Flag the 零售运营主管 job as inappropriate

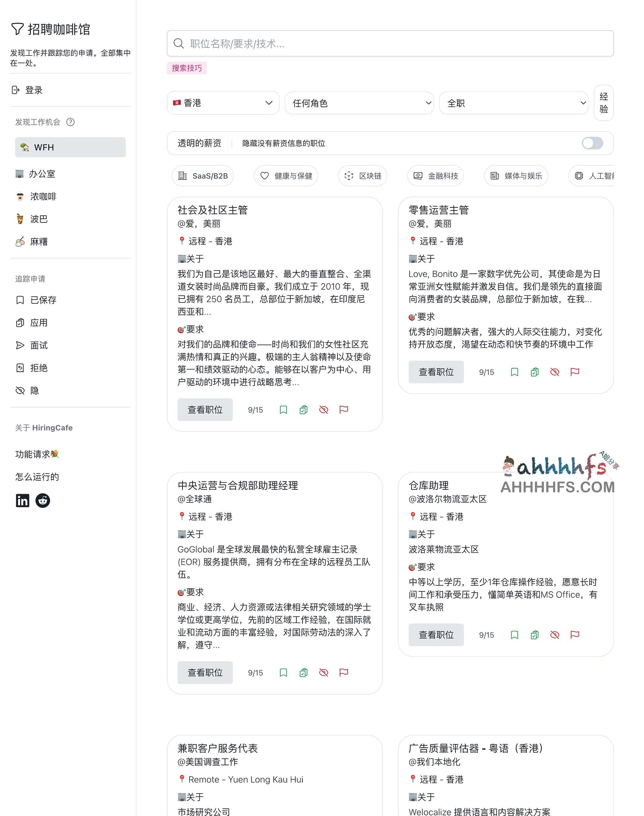click(x=574, y=372)
